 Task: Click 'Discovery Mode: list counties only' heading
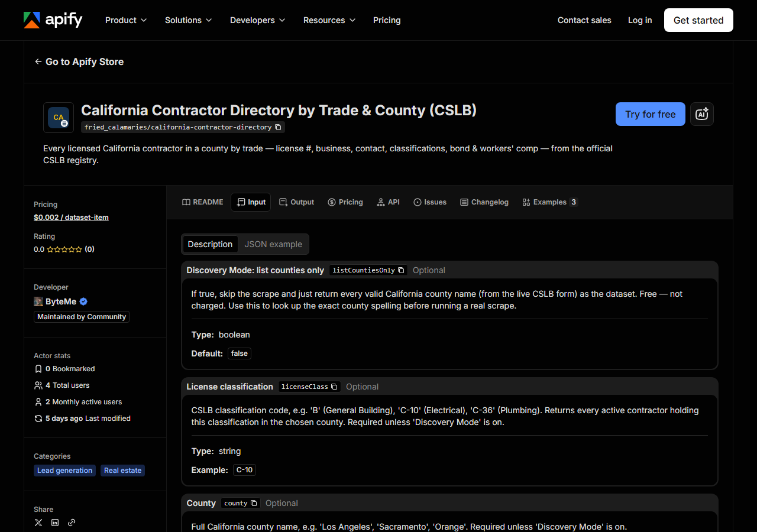coord(255,270)
